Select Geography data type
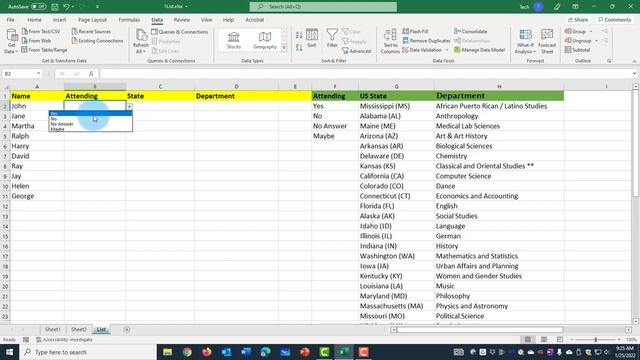This screenshot has height=360, width=640. pos(265,40)
